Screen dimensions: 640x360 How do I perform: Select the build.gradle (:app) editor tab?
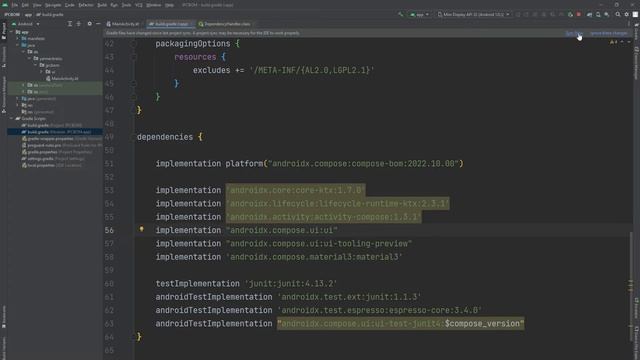pos(171,24)
